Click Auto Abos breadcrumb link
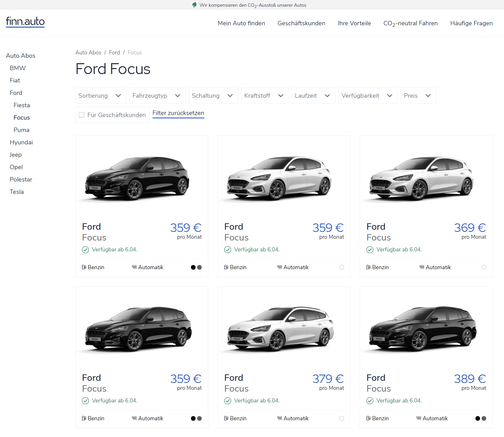 coord(88,53)
